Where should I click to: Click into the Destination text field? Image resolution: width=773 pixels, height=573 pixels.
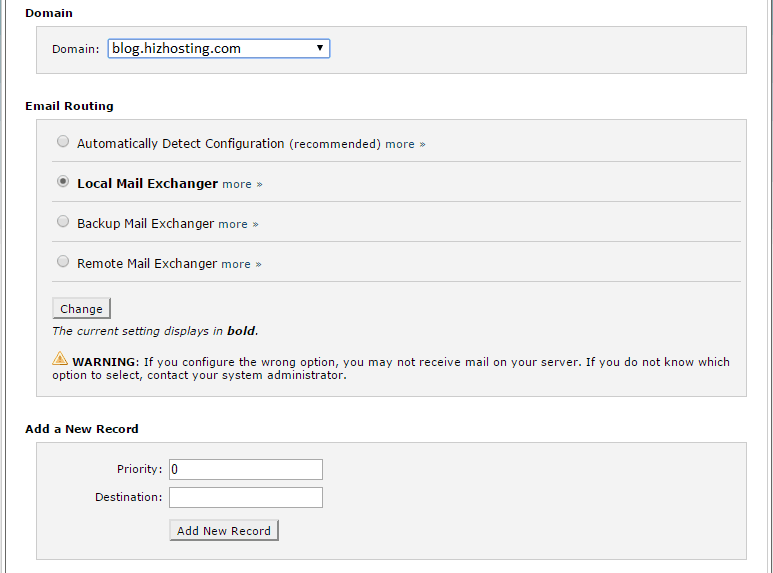245,497
